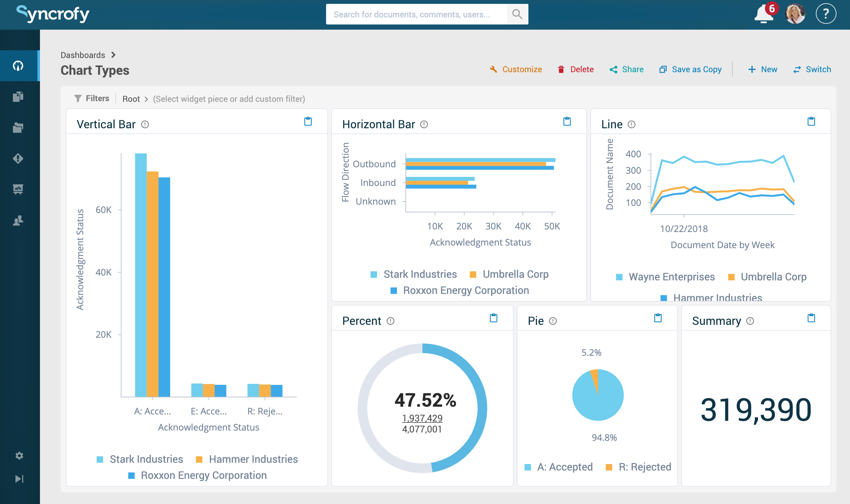Expand sidebar using bottom arrow icon

tap(19, 479)
